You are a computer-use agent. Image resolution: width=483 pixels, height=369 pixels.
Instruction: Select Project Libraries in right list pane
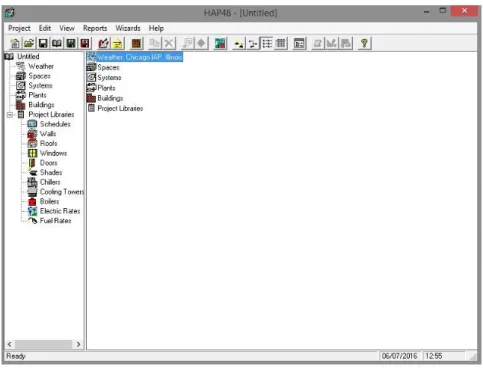click(120, 109)
